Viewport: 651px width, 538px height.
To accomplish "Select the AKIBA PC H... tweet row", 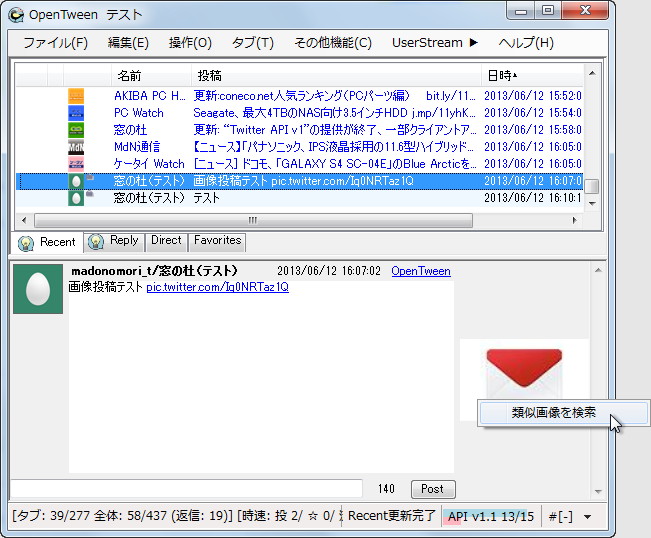I will pos(299,96).
